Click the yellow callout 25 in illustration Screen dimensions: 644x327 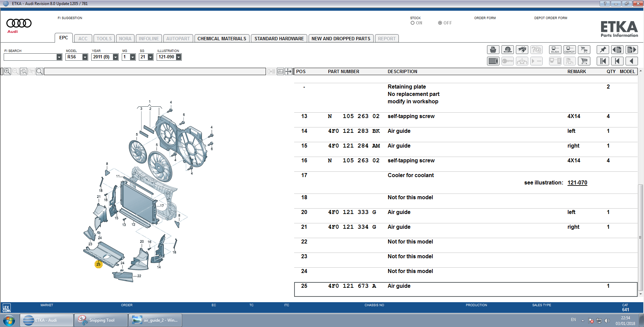[98, 264]
